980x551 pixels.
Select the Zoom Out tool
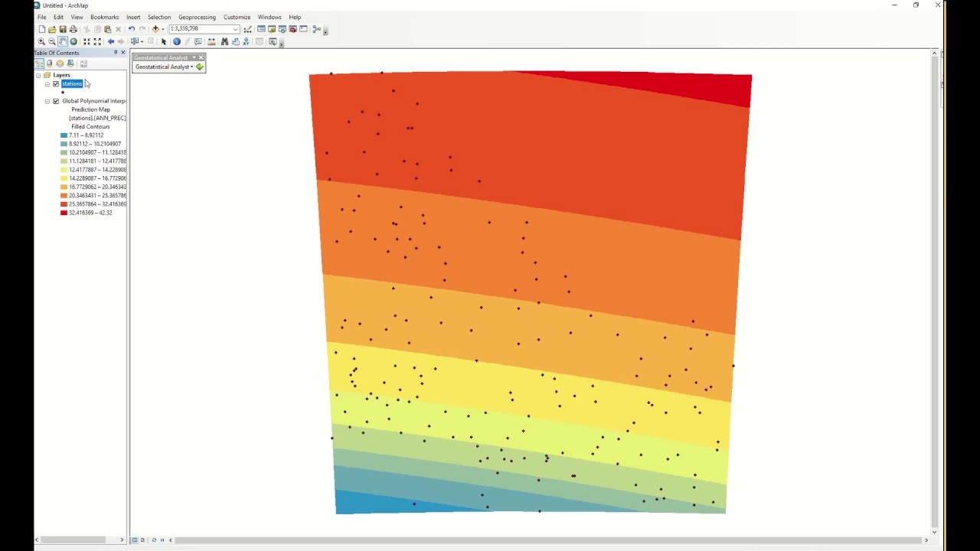pyautogui.click(x=52, y=41)
